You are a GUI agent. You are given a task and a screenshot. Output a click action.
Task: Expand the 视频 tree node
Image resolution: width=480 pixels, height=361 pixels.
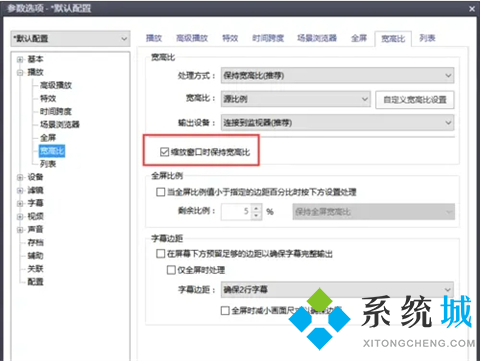[x=20, y=217]
